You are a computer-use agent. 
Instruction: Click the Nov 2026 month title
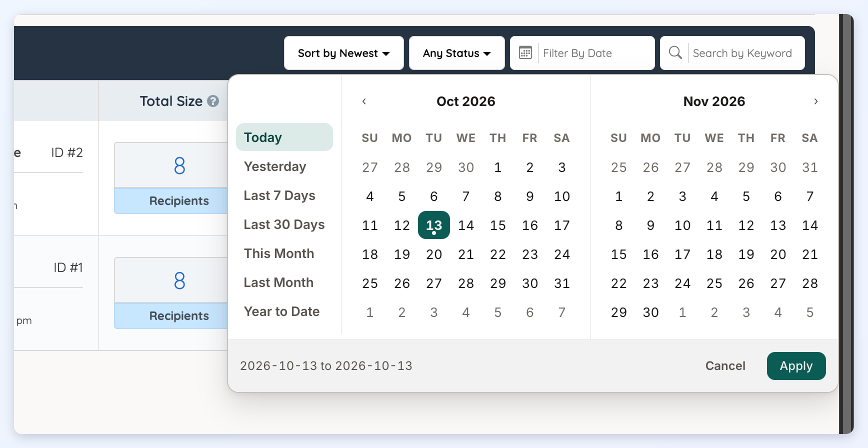click(x=714, y=101)
